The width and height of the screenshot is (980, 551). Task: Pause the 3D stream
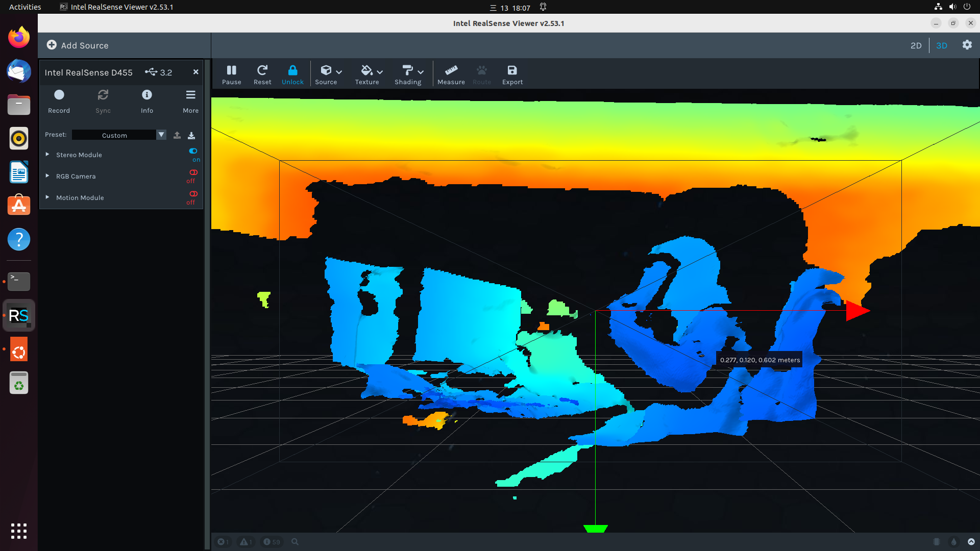(x=231, y=74)
